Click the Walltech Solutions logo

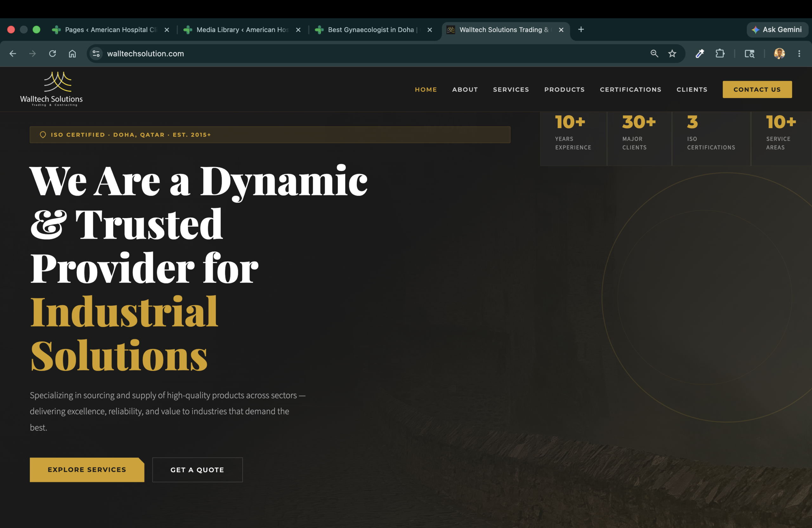pos(51,89)
